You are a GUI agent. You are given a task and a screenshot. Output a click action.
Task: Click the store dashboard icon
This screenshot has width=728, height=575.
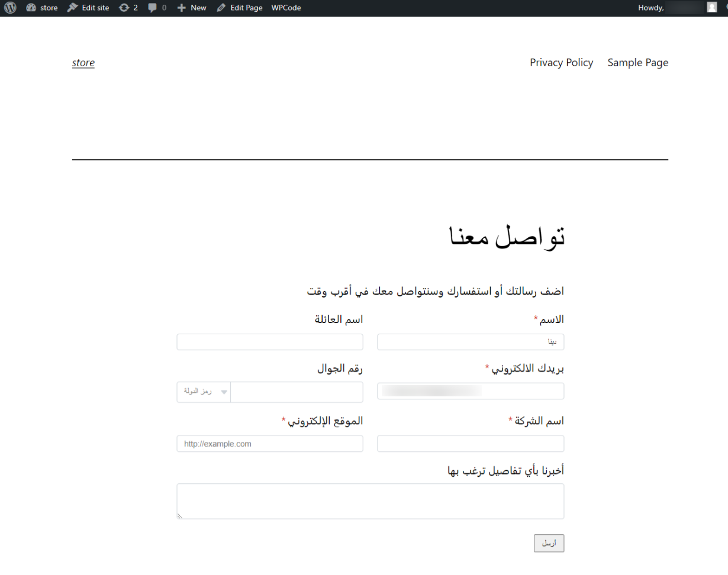click(31, 8)
